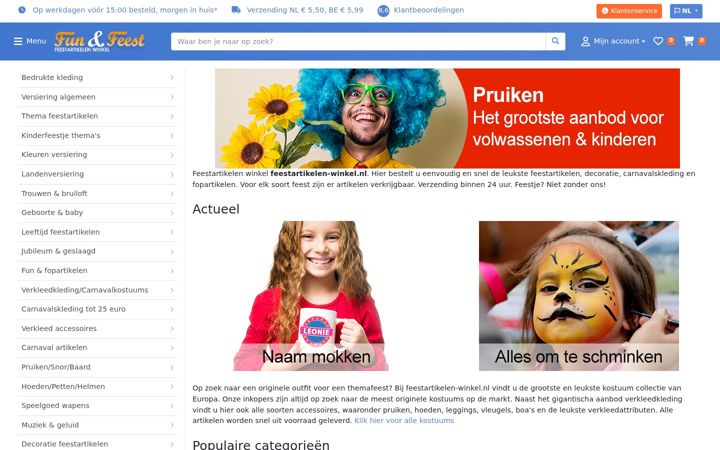Click 'Op werkdagen vóór 15:00 besteld' link
Image resolution: width=720 pixels, height=450 pixels.
click(x=124, y=10)
